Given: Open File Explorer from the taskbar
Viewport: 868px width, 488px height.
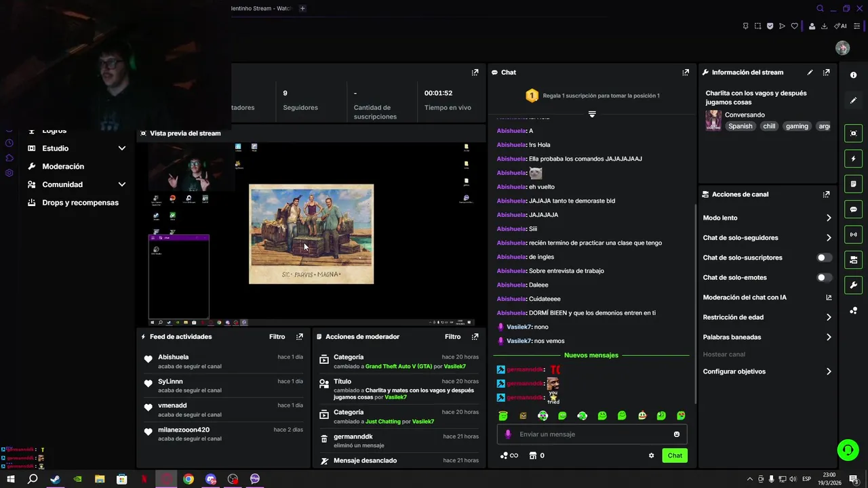Looking at the screenshot, I should point(100,479).
